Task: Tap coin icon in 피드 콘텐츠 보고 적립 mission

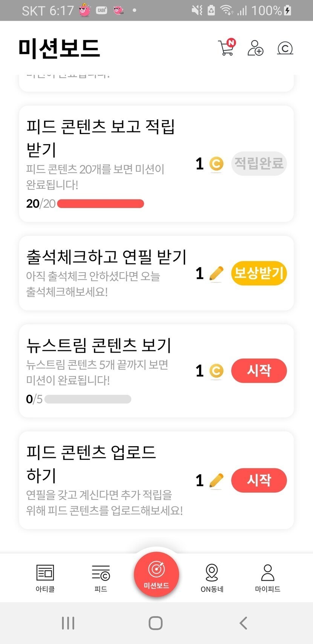Action: coord(216,164)
